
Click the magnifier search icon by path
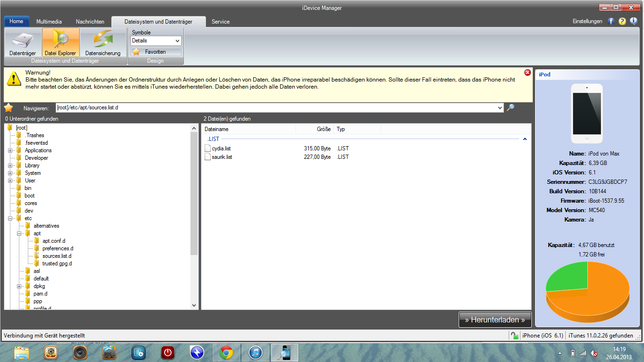coord(511,107)
